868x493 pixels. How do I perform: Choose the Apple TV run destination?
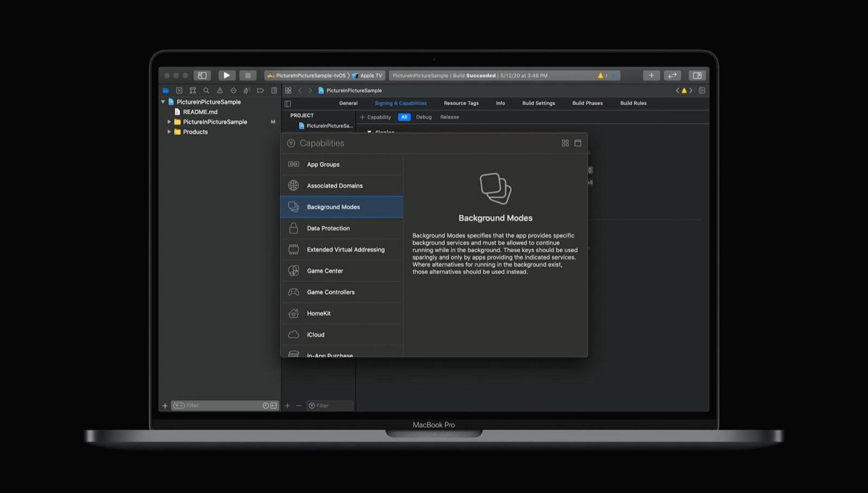click(368, 75)
